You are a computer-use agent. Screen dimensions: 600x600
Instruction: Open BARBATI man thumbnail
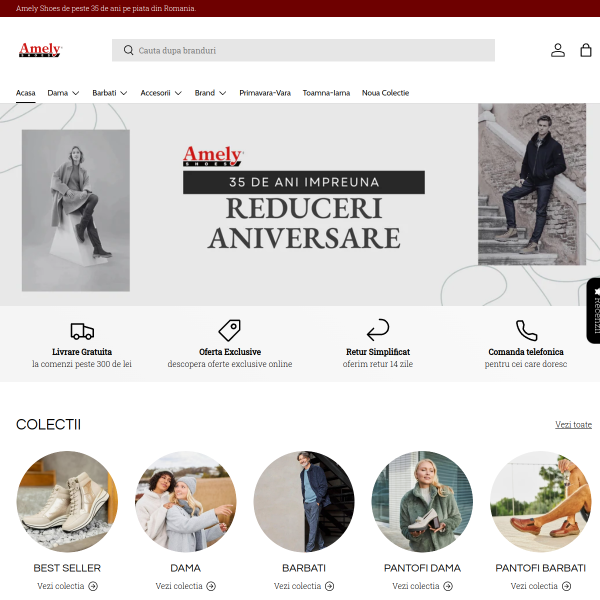point(304,501)
